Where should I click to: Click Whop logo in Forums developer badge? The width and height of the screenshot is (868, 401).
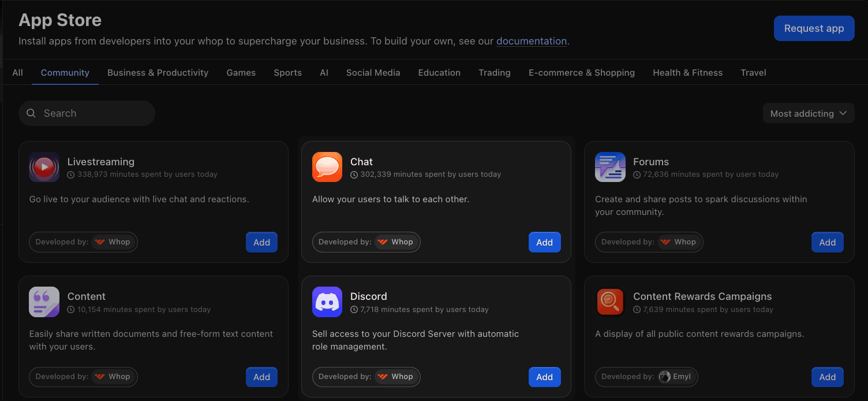(x=665, y=242)
